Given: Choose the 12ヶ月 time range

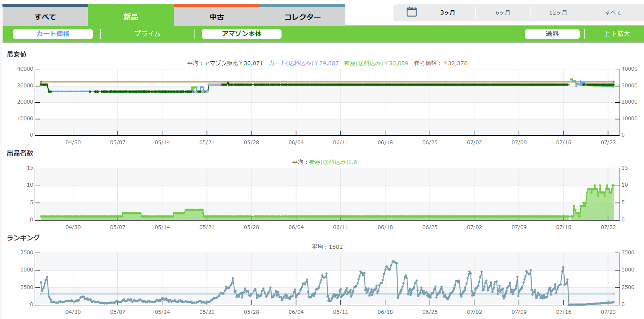Looking at the screenshot, I should tap(558, 13).
